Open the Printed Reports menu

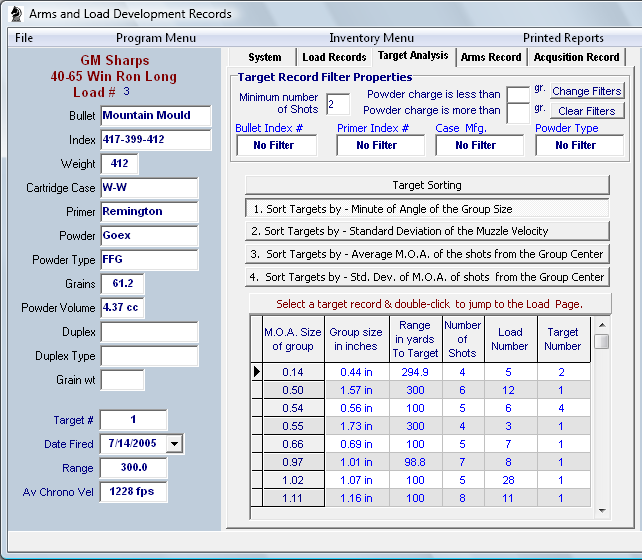563,38
